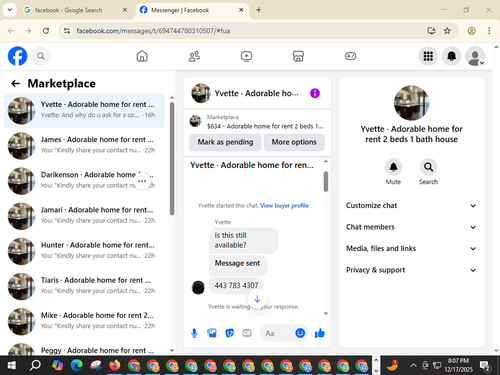This screenshot has height=375, width=500.
Task: Open the three-dot options on Darikenson chat
Action: pyautogui.click(x=142, y=181)
